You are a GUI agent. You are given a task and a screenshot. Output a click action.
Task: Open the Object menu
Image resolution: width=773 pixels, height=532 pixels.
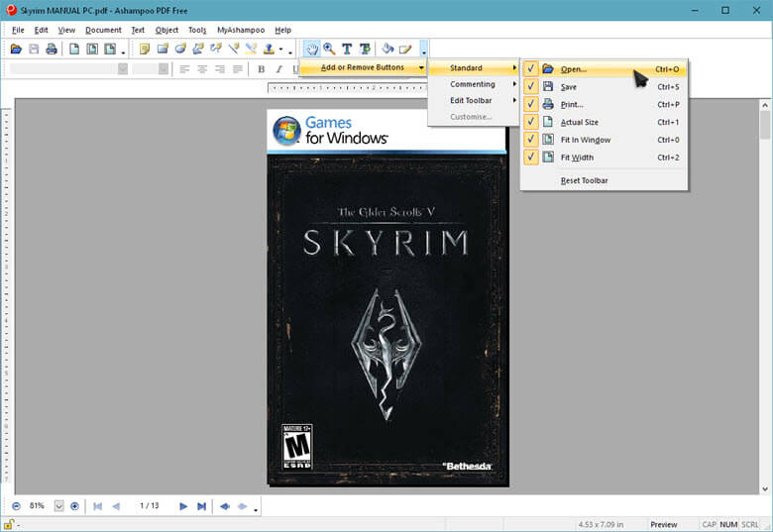166,30
